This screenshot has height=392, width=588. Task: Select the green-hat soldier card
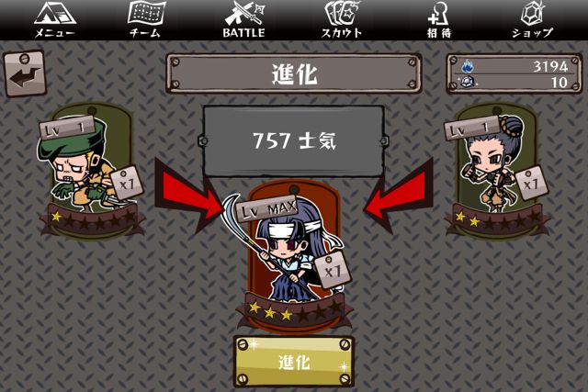click(92, 172)
